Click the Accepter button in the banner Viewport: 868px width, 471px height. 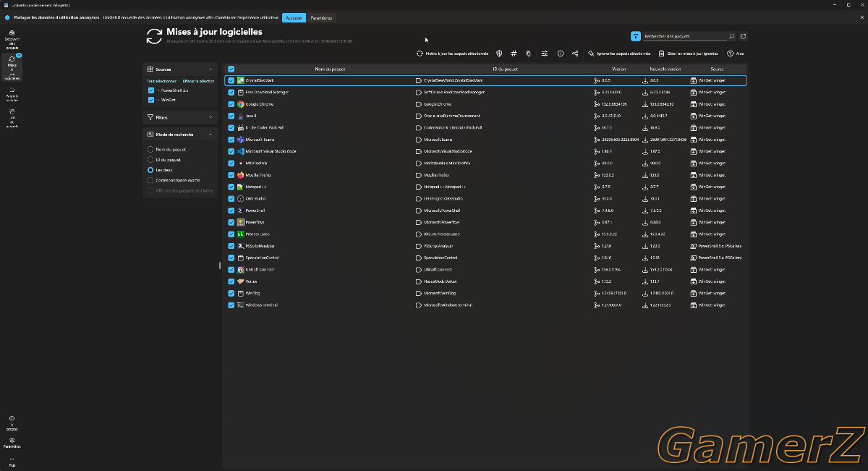(x=294, y=17)
